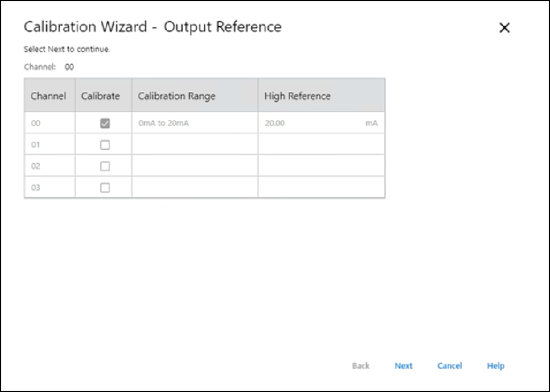The height and width of the screenshot is (392, 550).
Task: Tick the channel 03 Calibrate checkbox
Action: pos(105,187)
